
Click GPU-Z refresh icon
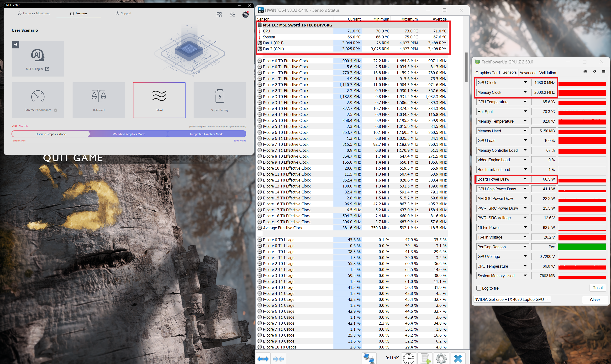[595, 71]
